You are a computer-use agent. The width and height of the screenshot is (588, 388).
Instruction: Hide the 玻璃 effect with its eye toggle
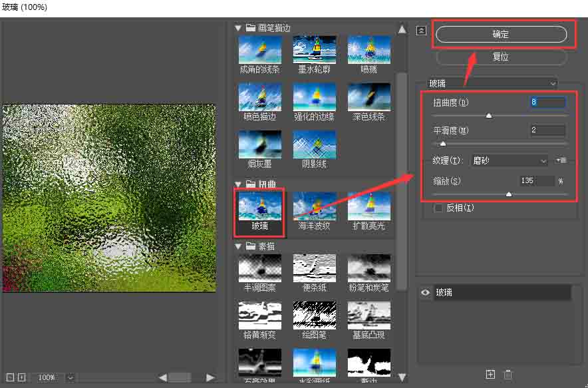[424, 292]
